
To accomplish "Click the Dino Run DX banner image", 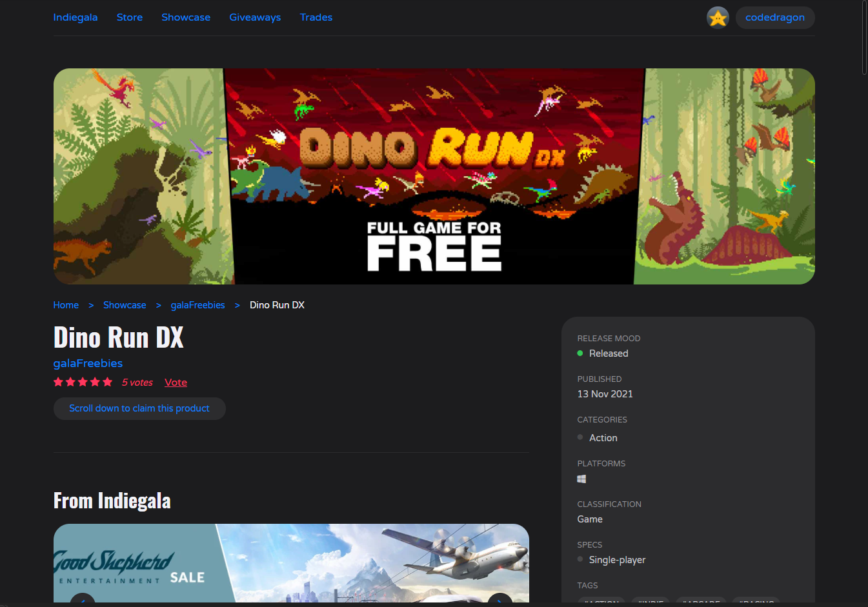I will pyautogui.click(x=434, y=176).
